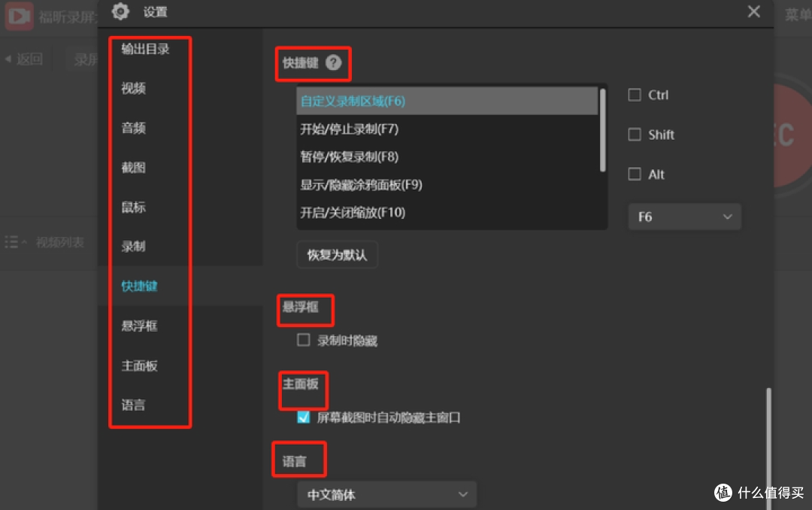Screen dimensions: 812x510
Task: Open the 鼠标 settings section
Action: [133, 208]
